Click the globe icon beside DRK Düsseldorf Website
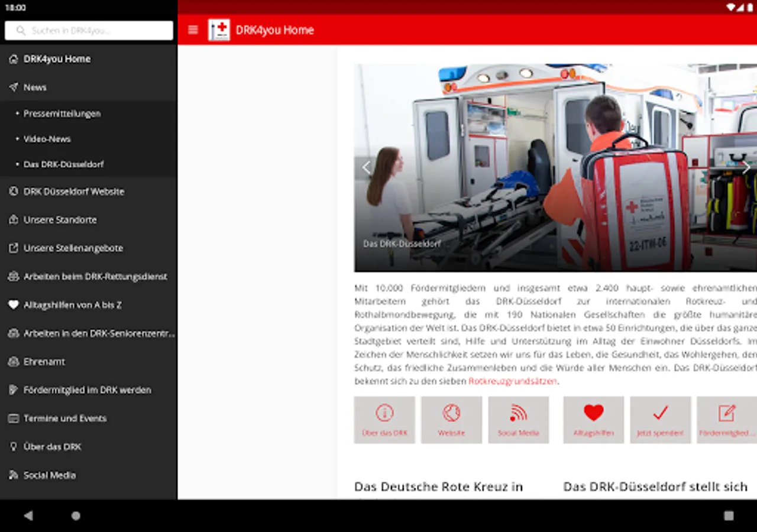This screenshot has height=532, width=757. click(x=14, y=192)
